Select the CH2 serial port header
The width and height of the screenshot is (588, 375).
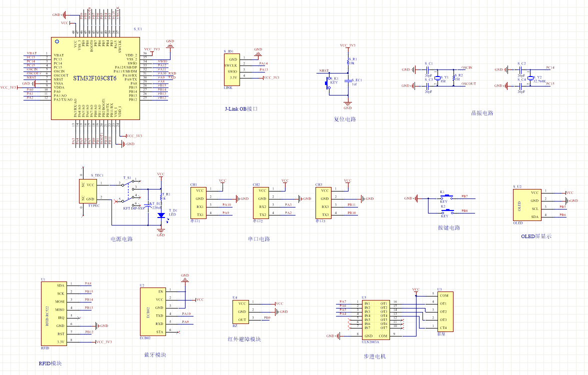tap(260, 203)
